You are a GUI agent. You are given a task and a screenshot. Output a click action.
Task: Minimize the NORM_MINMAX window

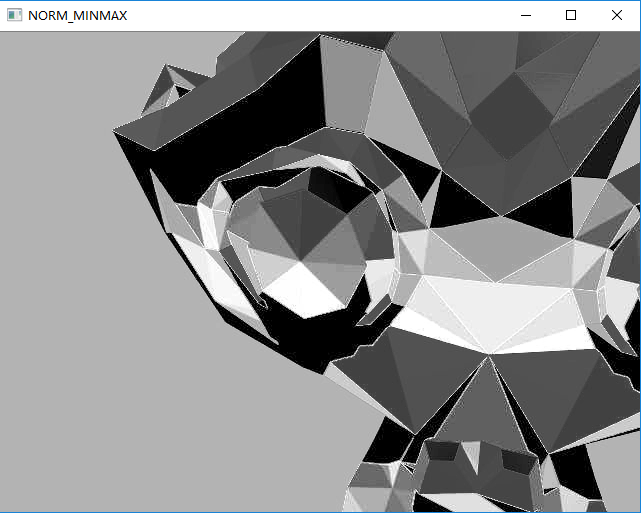coord(526,16)
